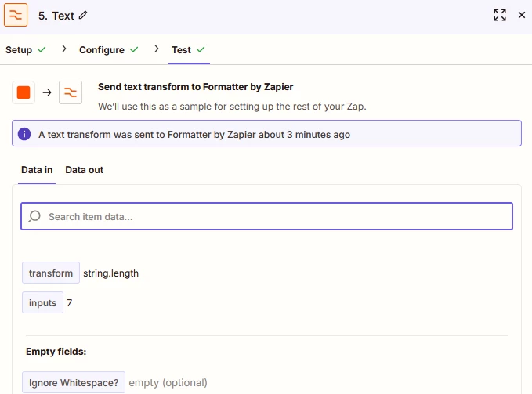This screenshot has width=532, height=394.
Task: Select the inputs field label
Action: [43, 302]
